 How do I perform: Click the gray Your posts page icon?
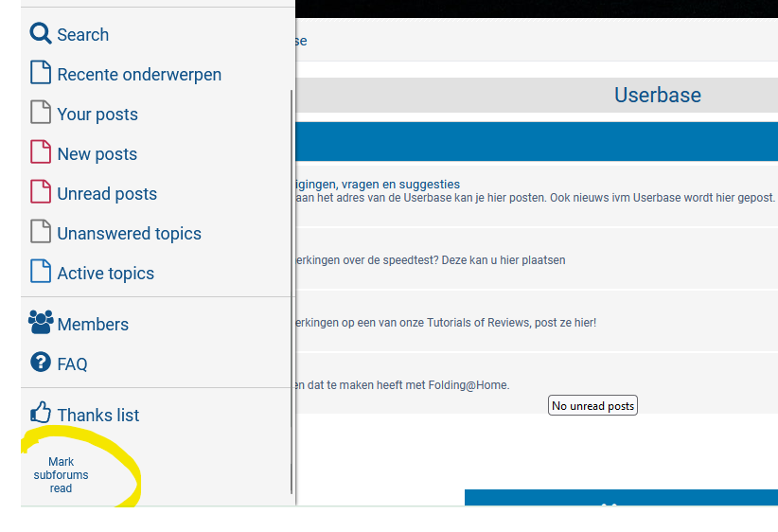(41, 114)
